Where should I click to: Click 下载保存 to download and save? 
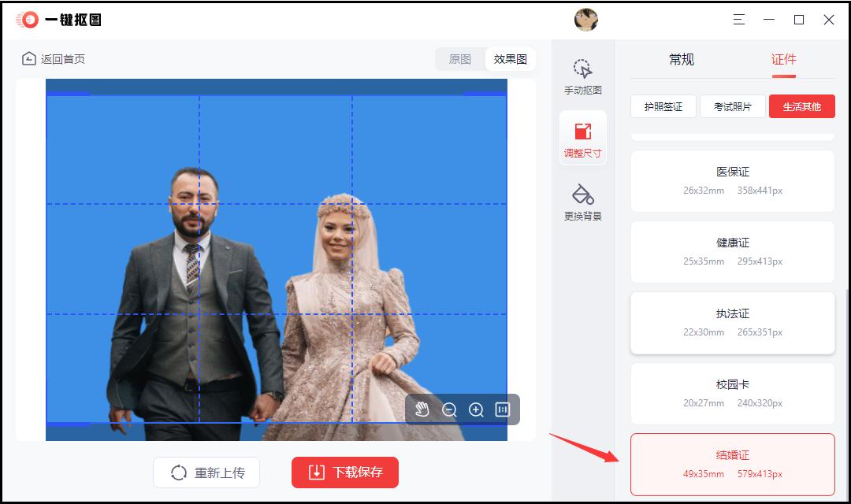coord(344,472)
